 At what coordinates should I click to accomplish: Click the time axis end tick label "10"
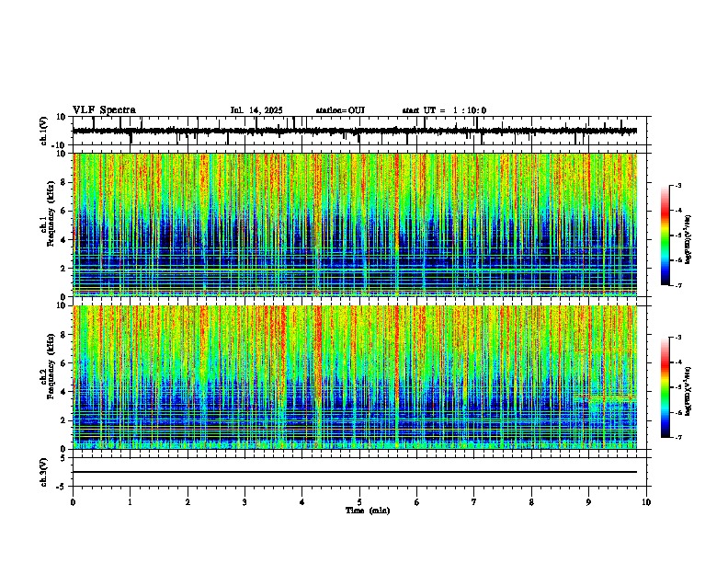pos(646,502)
